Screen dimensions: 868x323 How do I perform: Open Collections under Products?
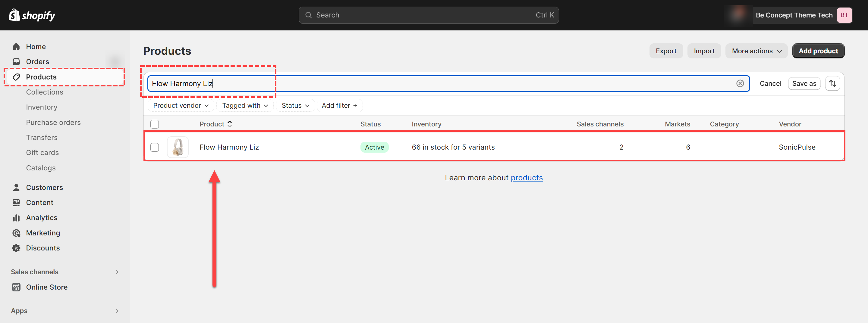(x=45, y=92)
